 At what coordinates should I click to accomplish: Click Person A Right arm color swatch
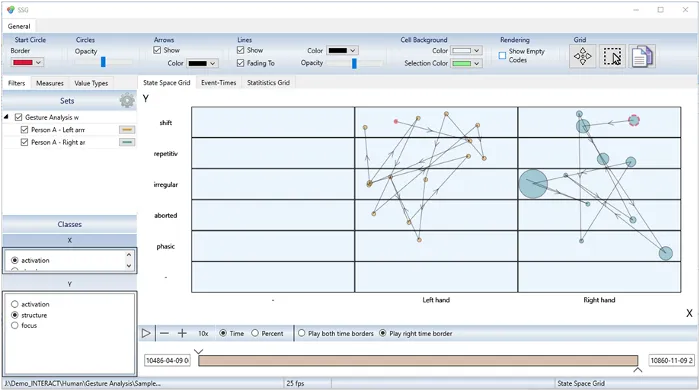[x=127, y=142]
